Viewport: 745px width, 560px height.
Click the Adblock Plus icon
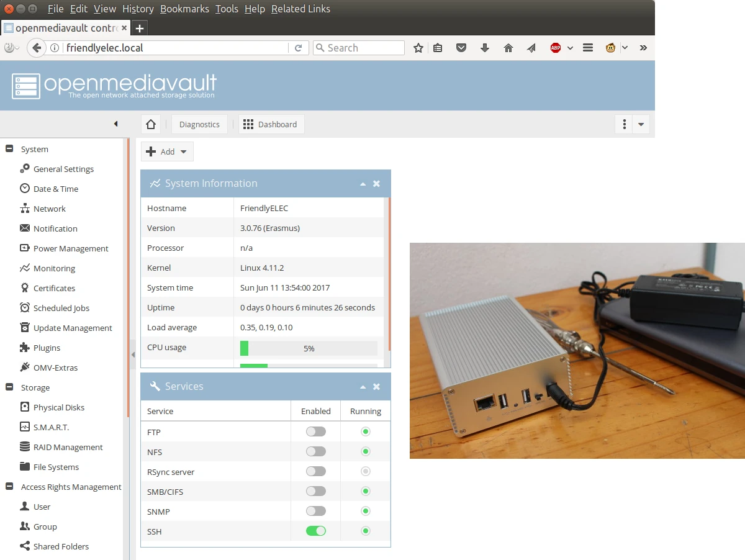pyautogui.click(x=555, y=48)
